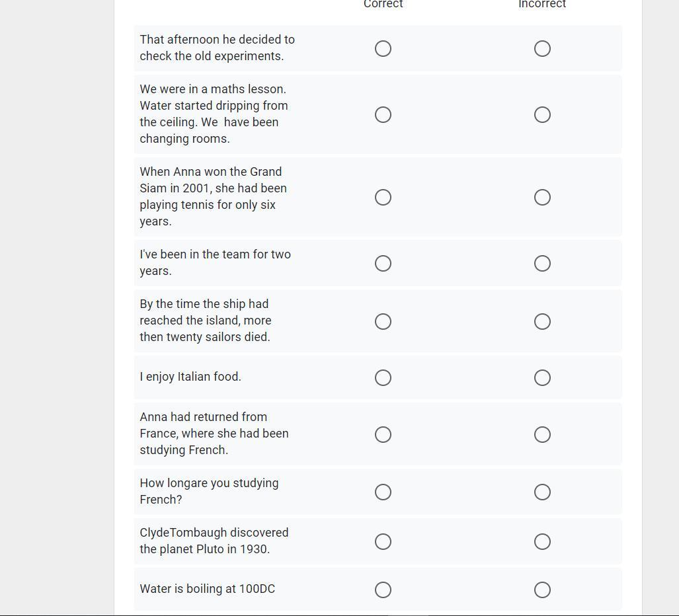Select Incorrect for 'Water is boiling at 100DC'
The image size is (679, 616).
point(542,590)
